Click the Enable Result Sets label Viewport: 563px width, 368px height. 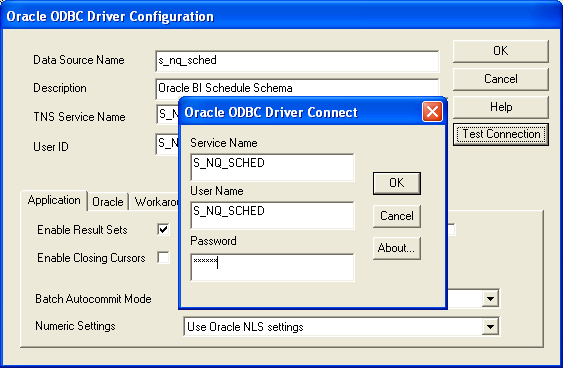click(82, 230)
